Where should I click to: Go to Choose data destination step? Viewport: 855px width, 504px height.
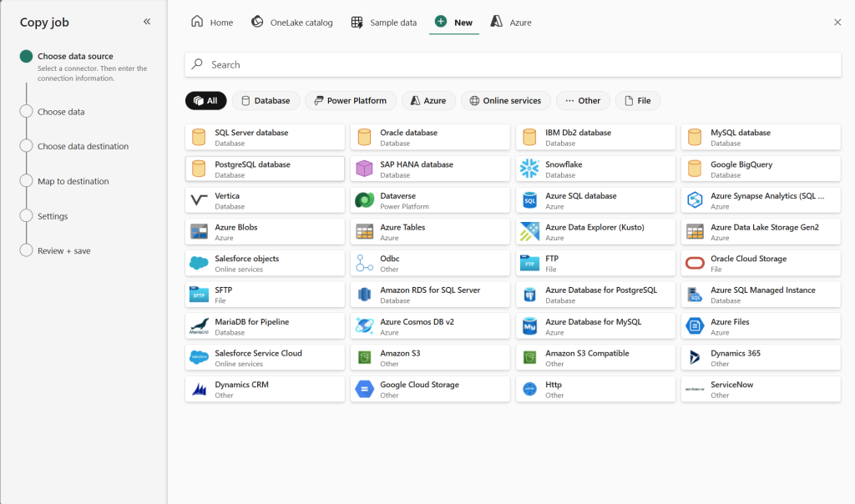coord(83,146)
